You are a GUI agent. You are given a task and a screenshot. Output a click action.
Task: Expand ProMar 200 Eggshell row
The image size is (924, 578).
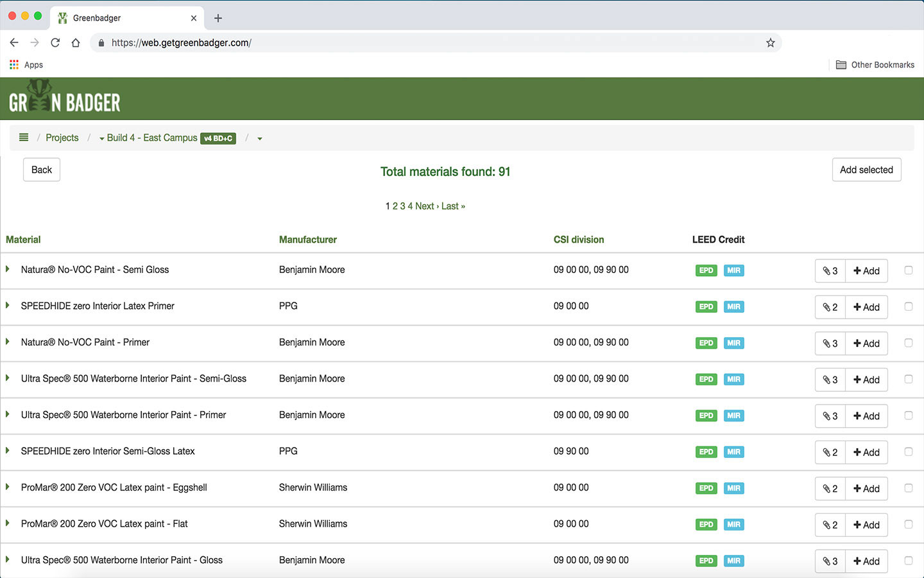8,487
